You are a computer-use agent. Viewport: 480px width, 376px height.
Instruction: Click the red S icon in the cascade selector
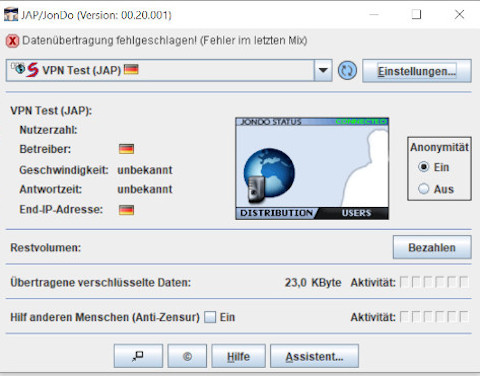(x=33, y=70)
